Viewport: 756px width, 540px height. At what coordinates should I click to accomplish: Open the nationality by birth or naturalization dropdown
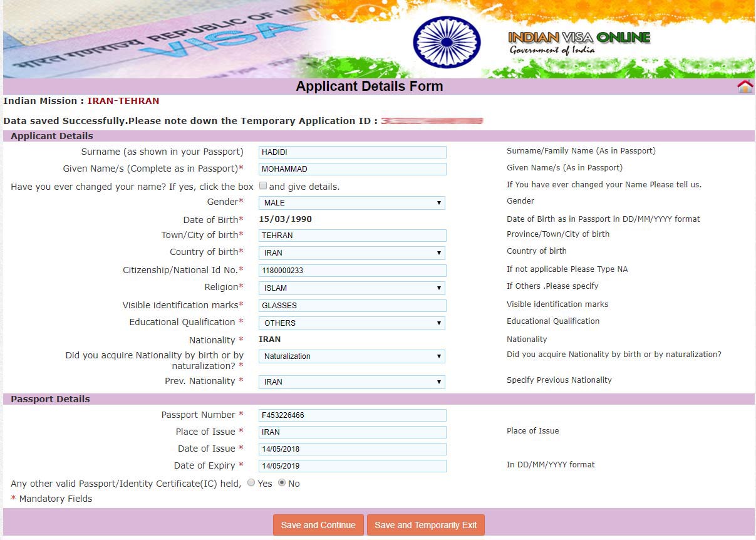[351, 356]
